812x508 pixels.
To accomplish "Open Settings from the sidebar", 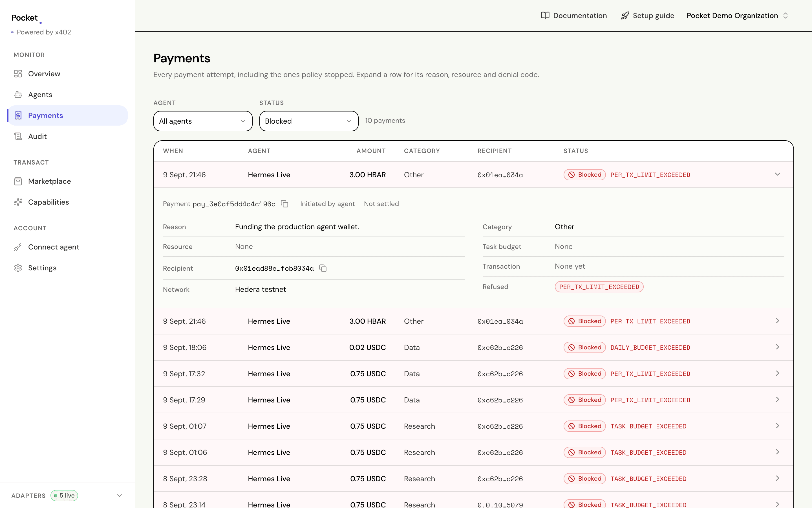I will (67, 268).
